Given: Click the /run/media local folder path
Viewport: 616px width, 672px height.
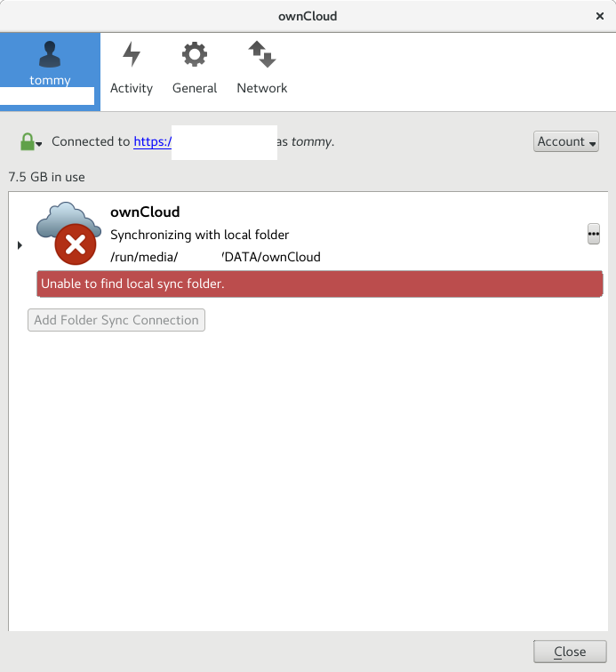Looking at the screenshot, I should point(215,257).
